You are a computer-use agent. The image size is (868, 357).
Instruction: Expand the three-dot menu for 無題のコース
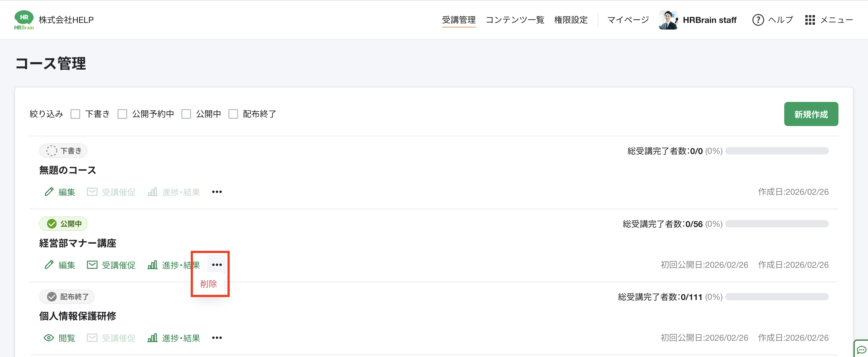(217, 192)
